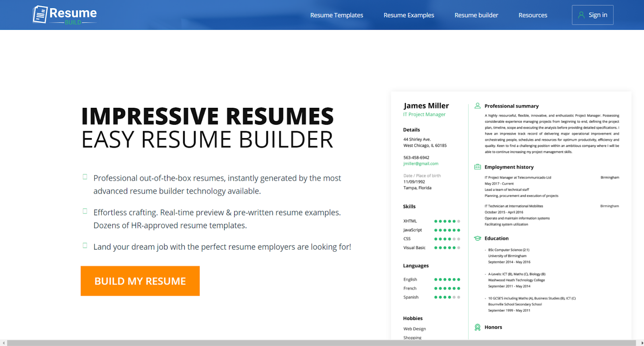Click the 'IT Project Manager' subtitle
Image resolution: width=644 pixels, height=346 pixels.
tap(424, 115)
